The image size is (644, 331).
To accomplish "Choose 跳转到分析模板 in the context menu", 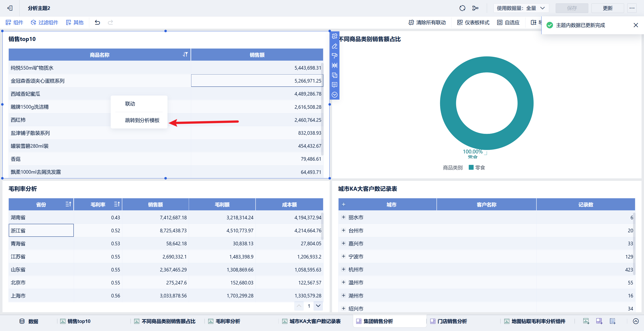I will click(x=142, y=120).
